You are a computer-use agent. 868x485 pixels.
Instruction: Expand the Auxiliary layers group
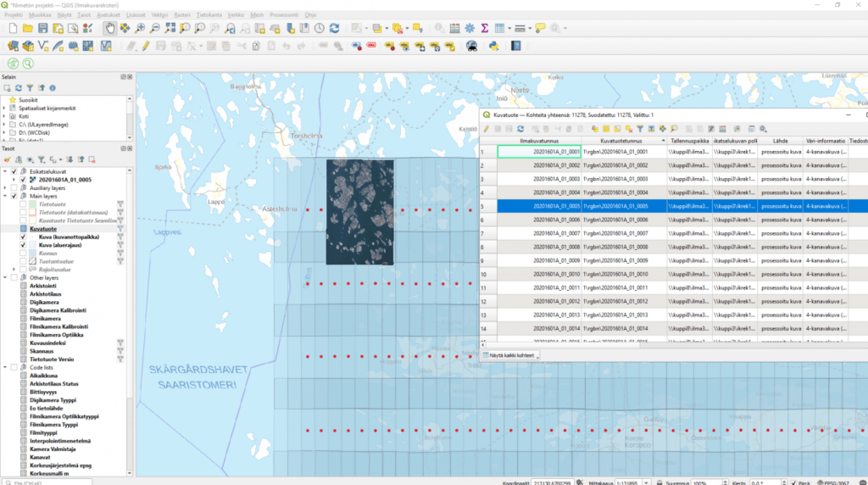pyautogui.click(x=5, y=187)
